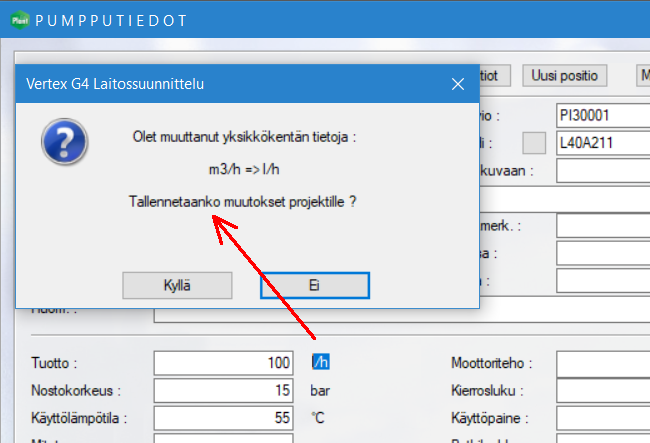Viewport: 650px width, 443px height.
Task: Click the °C unit label
Action: pyautogui.click(x=319, y=418)
